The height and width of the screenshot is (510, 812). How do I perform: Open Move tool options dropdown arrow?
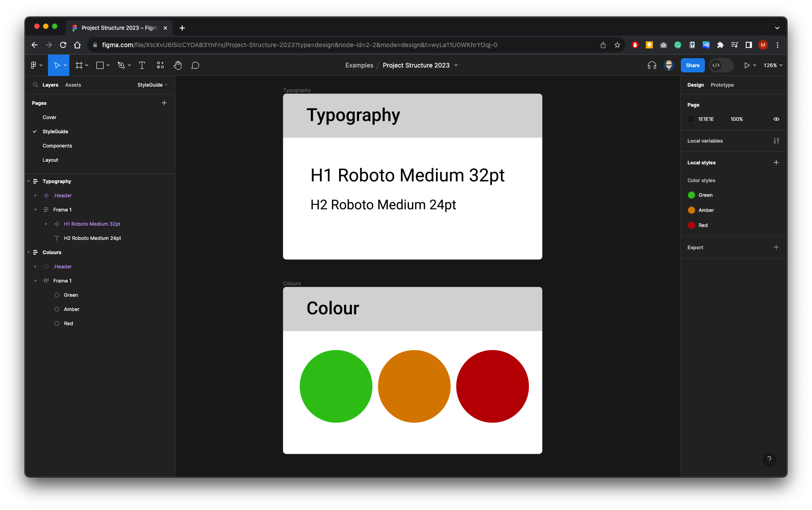click(x=65, y=65)
